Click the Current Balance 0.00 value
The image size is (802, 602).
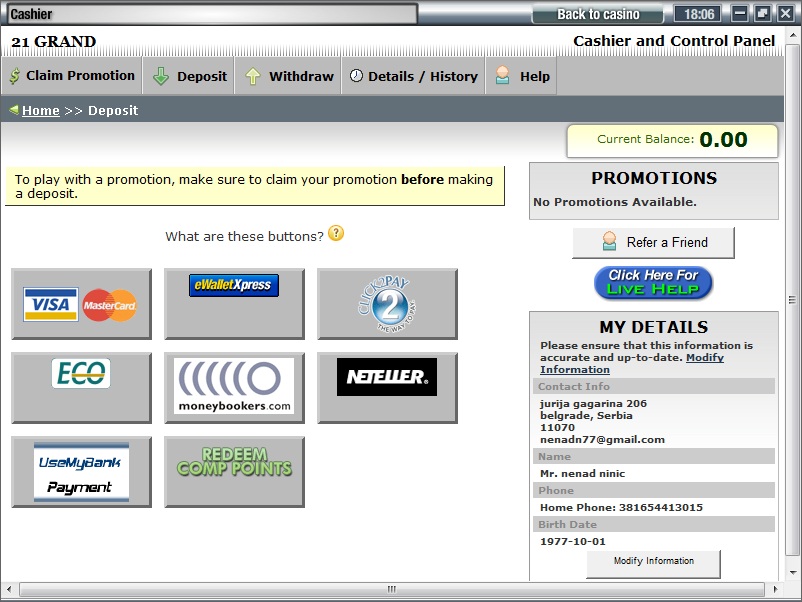tap(723, 140)
